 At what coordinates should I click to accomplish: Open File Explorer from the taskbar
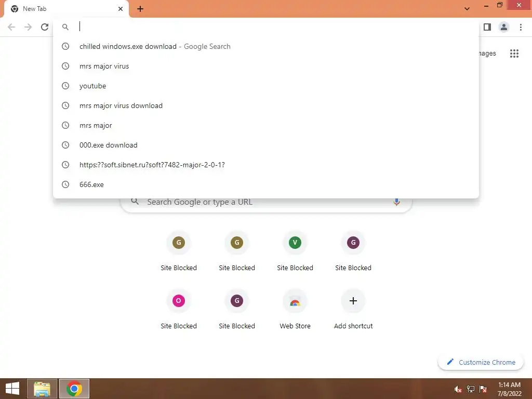tap(42, 389)
